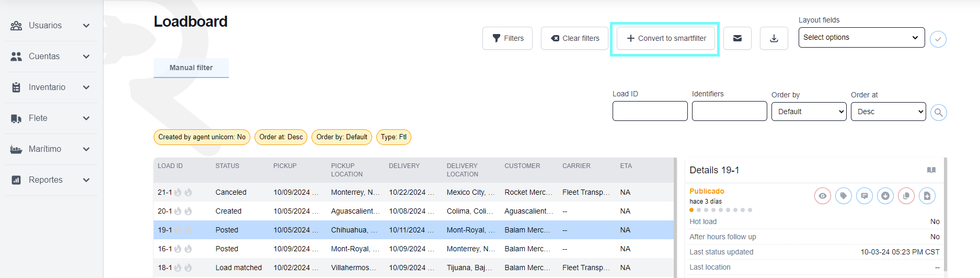Click the PICKUP LOCATION column header
Image resolution: width=980 pixels, height=278 pixels.
pyautogui.click(x=347, y=170)
